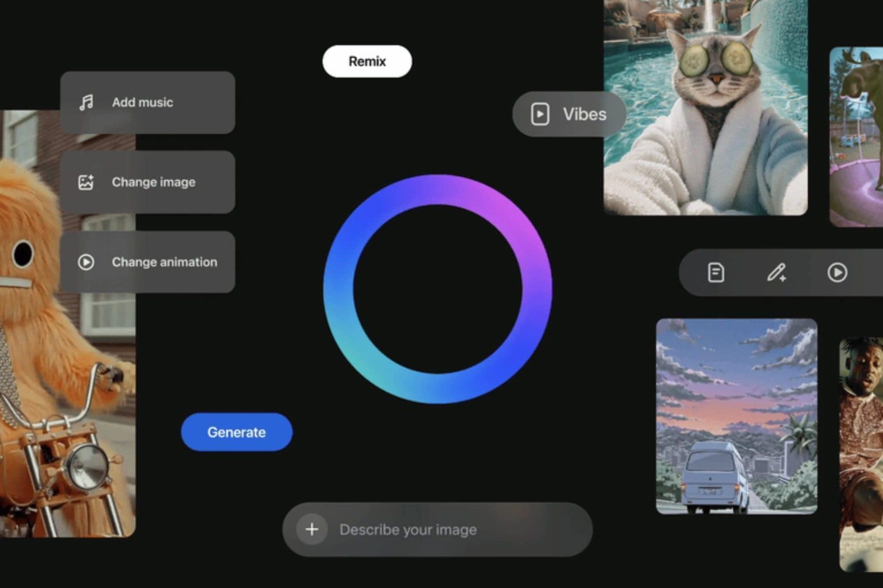
Task: Open the cat with cucumber eyes thumbnail
Action: coord(705,108)
